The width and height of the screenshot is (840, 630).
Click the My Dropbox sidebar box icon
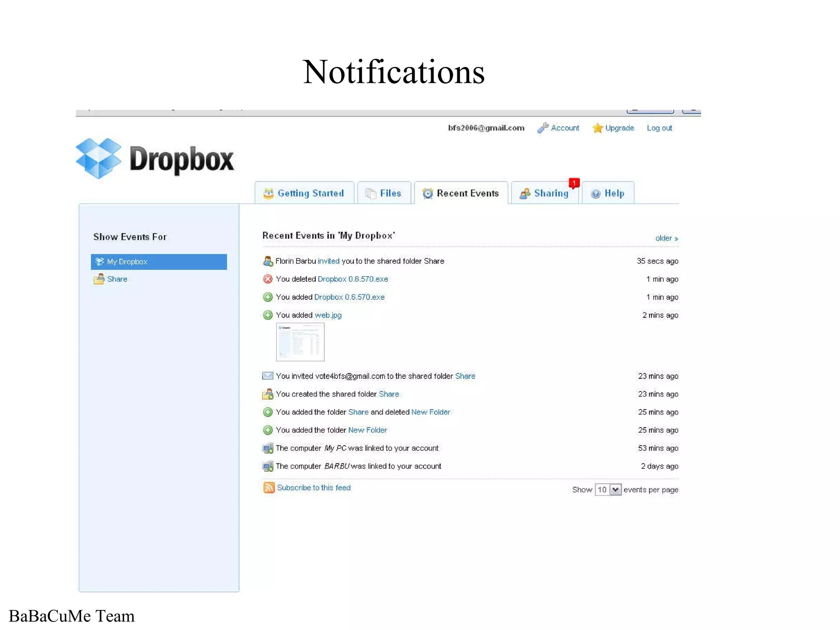coord(99,262)
